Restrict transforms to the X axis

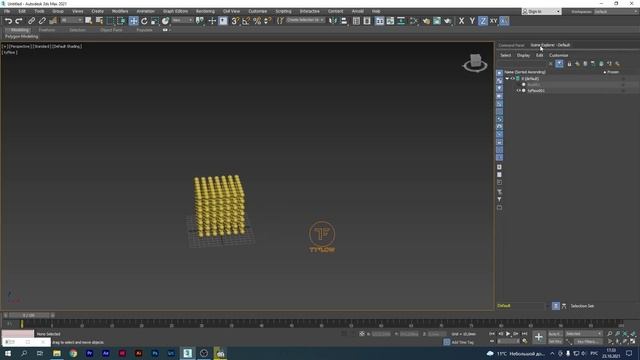461,21
